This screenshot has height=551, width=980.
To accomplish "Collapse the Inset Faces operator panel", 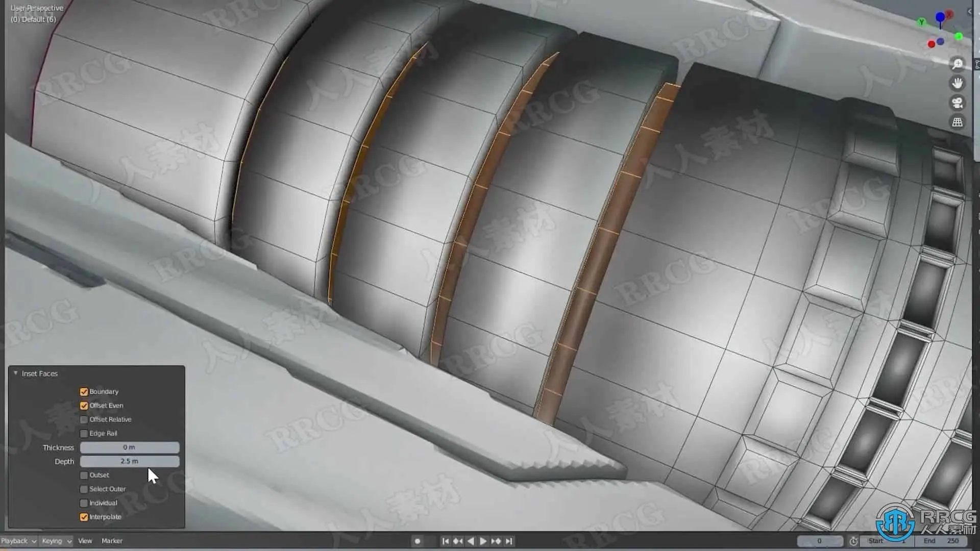I will tap(16, 373).
